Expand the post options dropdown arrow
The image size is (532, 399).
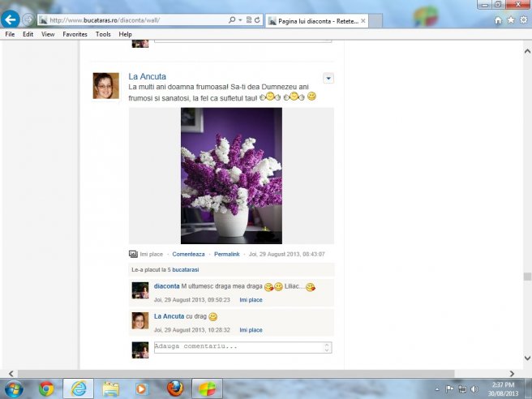click(x=328, y=78)
